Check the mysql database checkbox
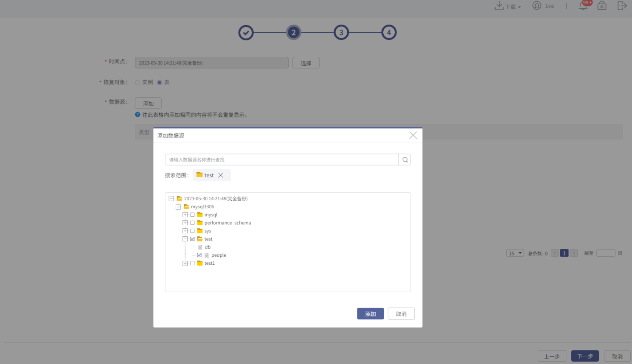632x364 pixels. coord(192,215)
